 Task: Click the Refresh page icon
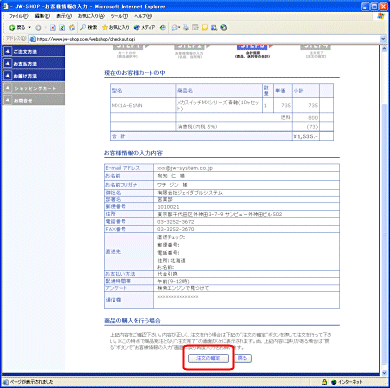[x=62, y=28]
